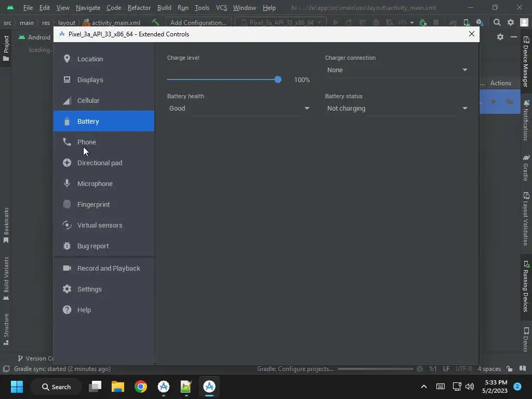
Task: Go to the Microphone section
Action: click(x=103, y=183)
